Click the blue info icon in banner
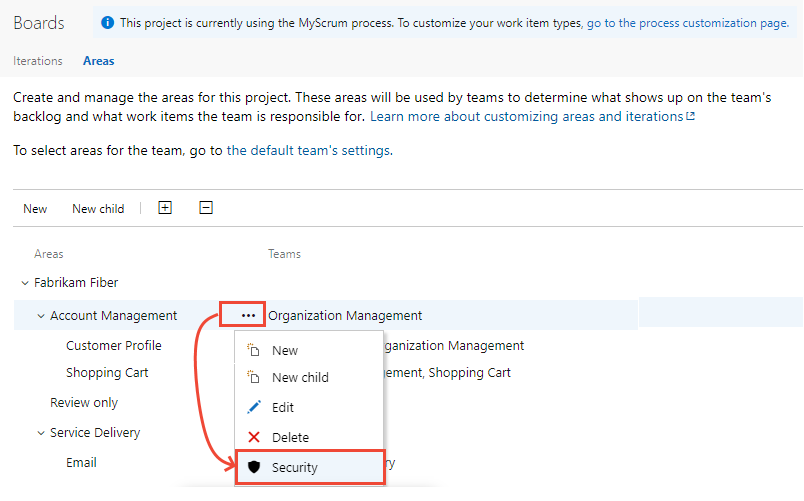 tap(108, 23)
